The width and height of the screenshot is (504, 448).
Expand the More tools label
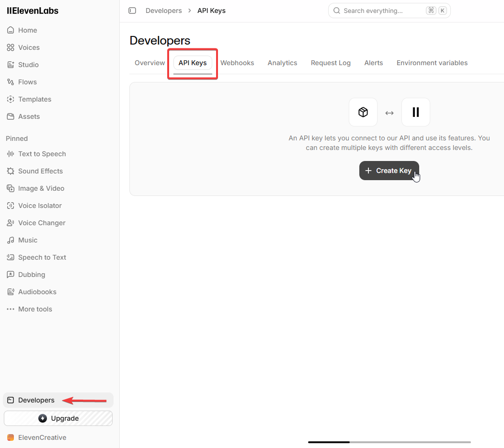(35, 309)
